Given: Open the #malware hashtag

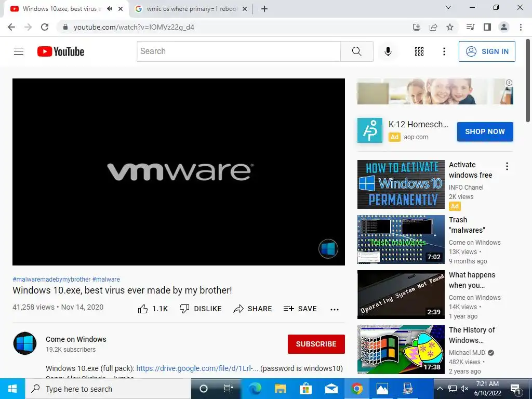Looking at the screenshot, I should tap(106, 279).
